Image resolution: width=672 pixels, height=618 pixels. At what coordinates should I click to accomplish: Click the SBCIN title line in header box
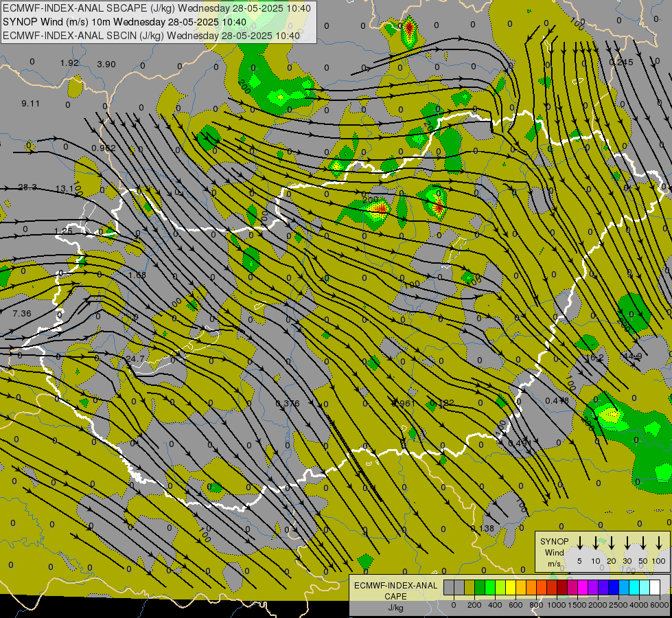coord(151,36)
